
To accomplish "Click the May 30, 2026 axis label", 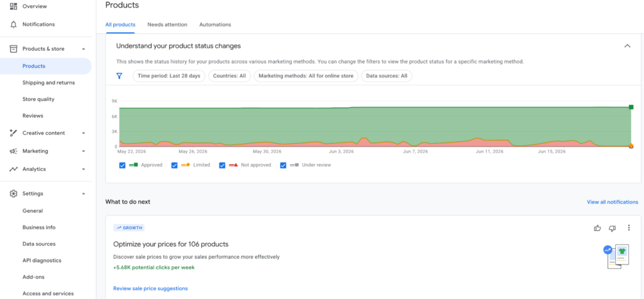I will (x=267, y=152).
